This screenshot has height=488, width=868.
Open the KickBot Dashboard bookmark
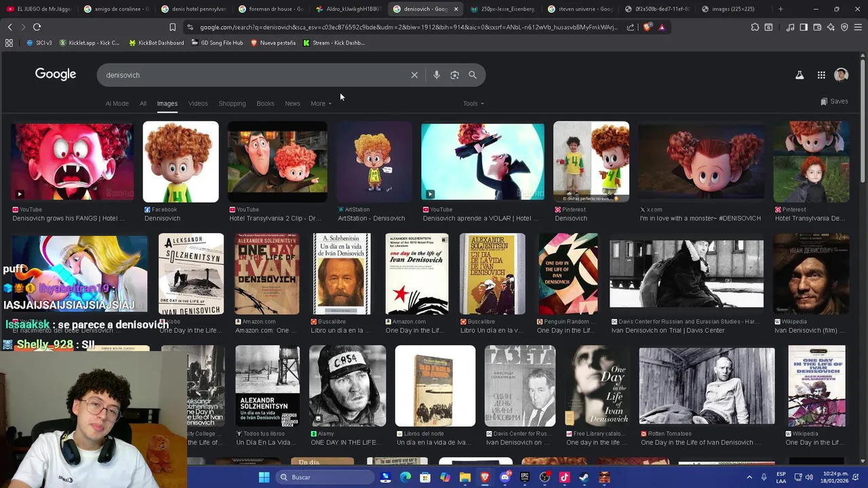156,43
